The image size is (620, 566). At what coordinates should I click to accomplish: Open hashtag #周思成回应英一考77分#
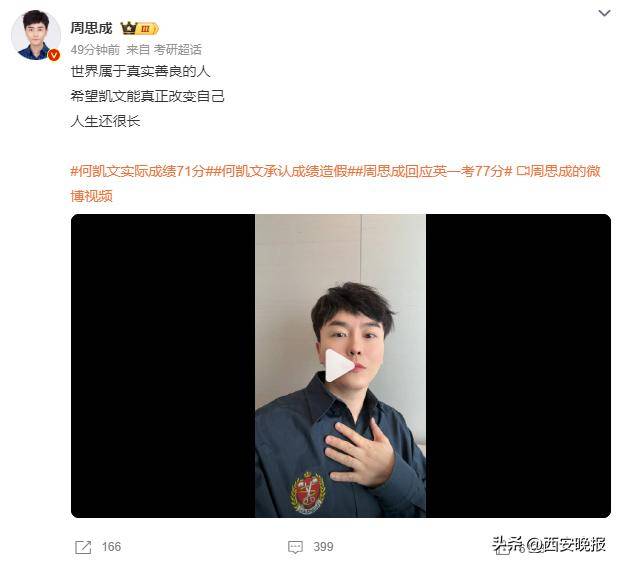[x=434, y=171]
